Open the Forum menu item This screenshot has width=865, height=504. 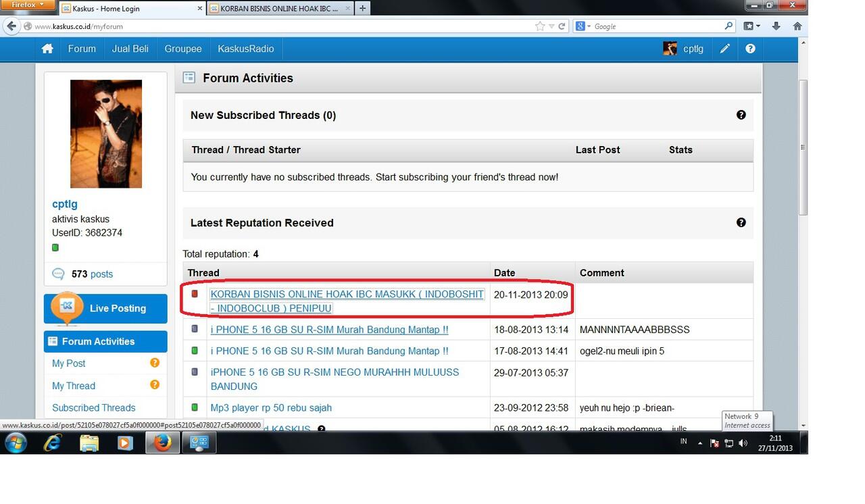click(82, 49)
